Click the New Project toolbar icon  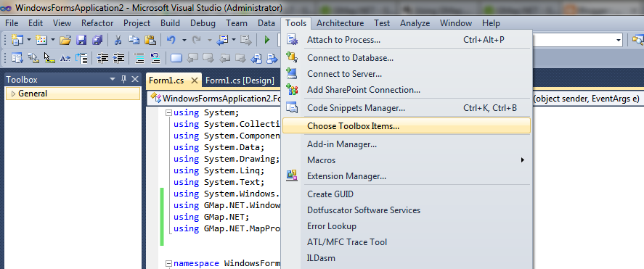pos(17,40)
